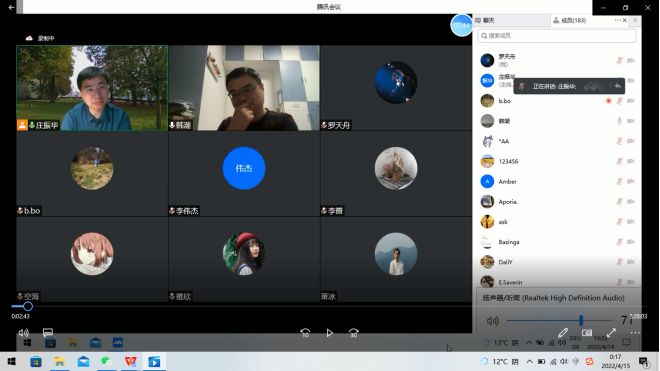Select the 韩潮 video tile

pos(244,88)
